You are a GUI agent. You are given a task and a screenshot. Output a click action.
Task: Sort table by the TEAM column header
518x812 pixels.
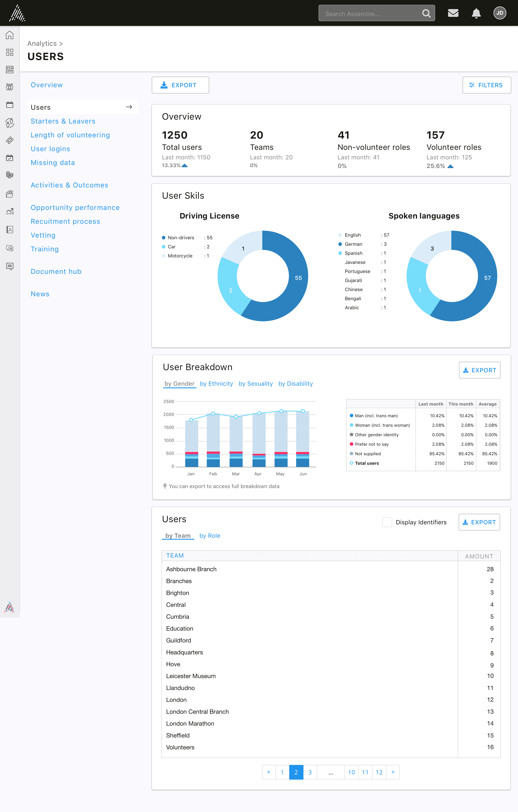pyautogui.click(x=175, y=555)
